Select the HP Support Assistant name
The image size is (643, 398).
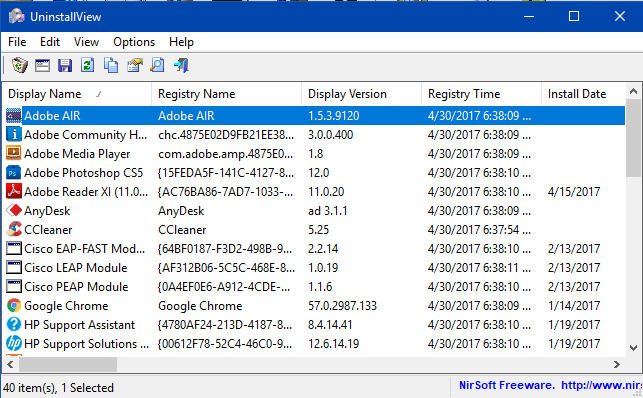click(80, 325)
